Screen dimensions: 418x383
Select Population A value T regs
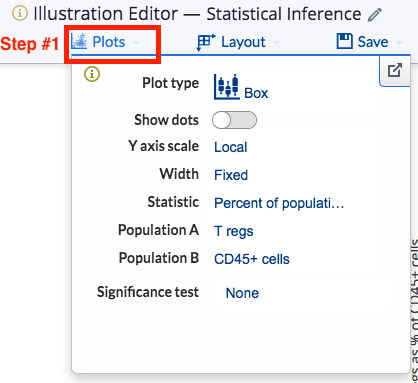point(234,231)
